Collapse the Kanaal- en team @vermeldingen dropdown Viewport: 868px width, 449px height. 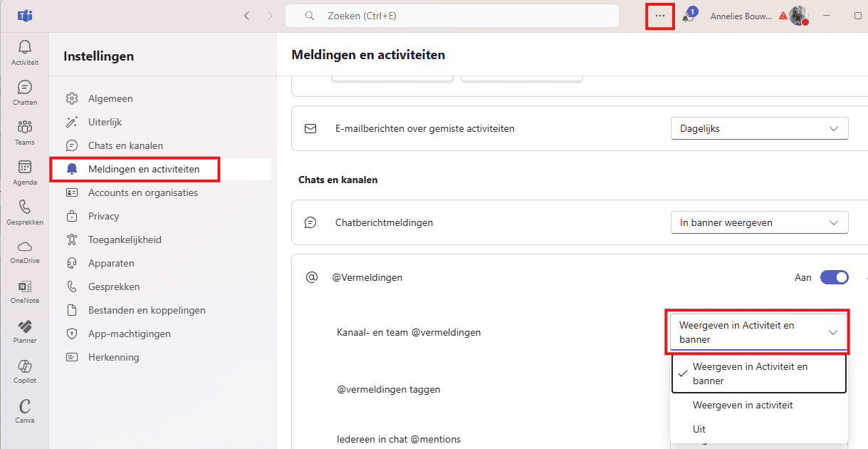click(x=758, y=332)
